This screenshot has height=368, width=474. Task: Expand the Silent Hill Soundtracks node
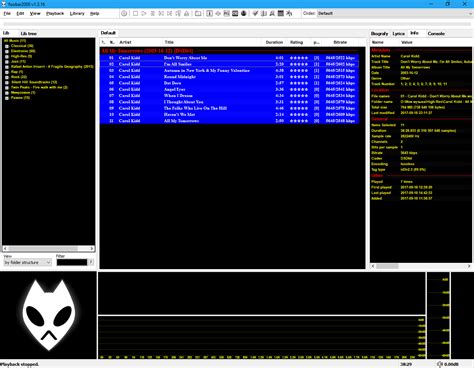(x=7, y=82)
